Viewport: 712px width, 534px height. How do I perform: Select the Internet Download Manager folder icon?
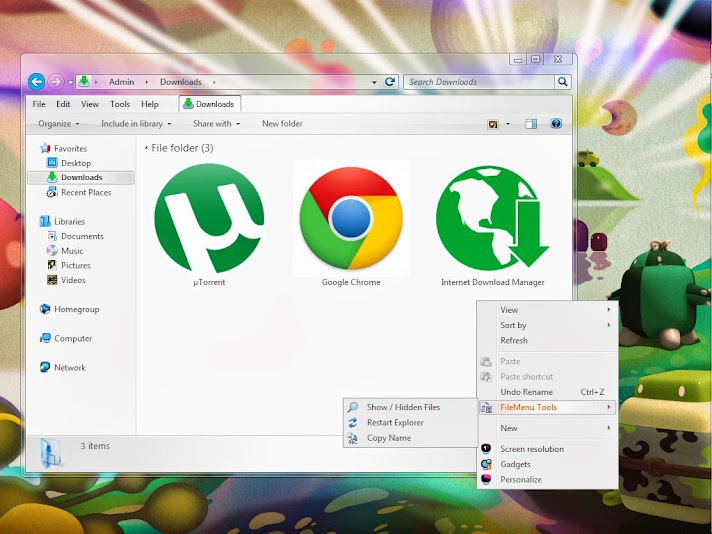point(493,217)
